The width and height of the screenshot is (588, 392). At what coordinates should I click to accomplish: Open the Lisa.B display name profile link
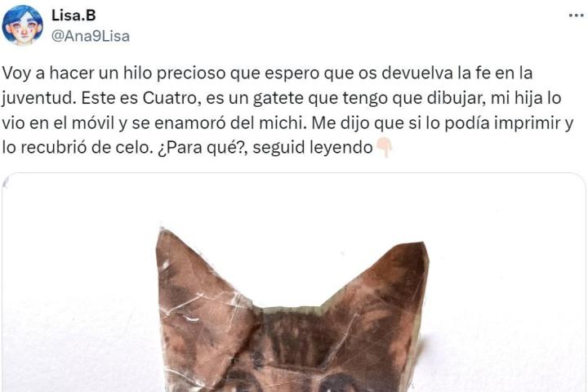click(x=73, y=15)
